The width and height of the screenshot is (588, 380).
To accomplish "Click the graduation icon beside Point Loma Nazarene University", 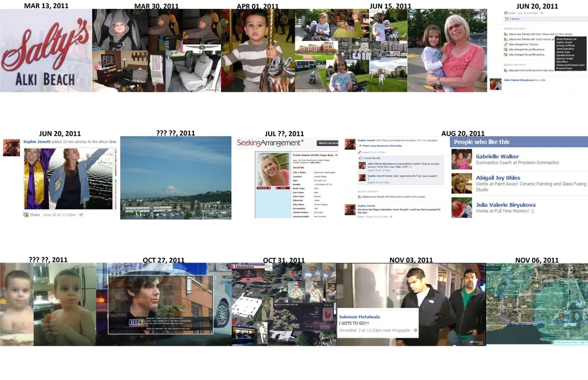I will 361,146.
